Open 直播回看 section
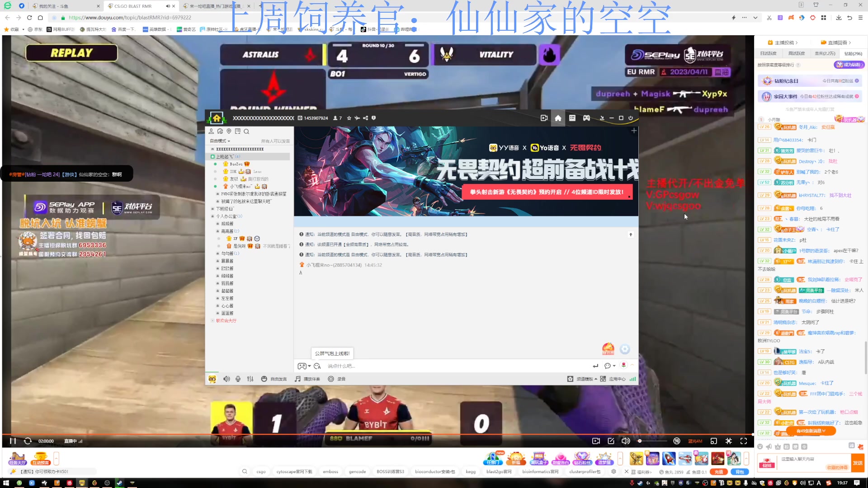The width and height of the screenshot is (868, 488). pyautogui.click(x=836, y=42)
